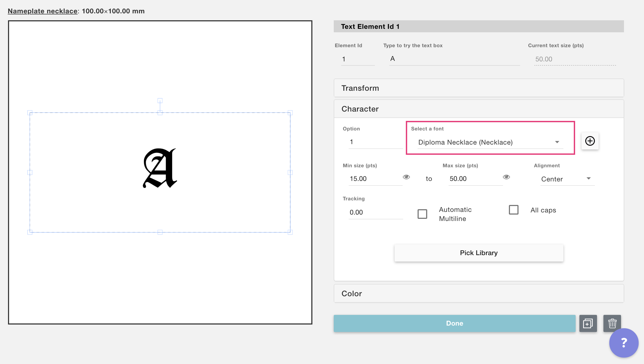Open the Nameplate necklace link
This screenshot has width=644, height=364.
(43, 11)
